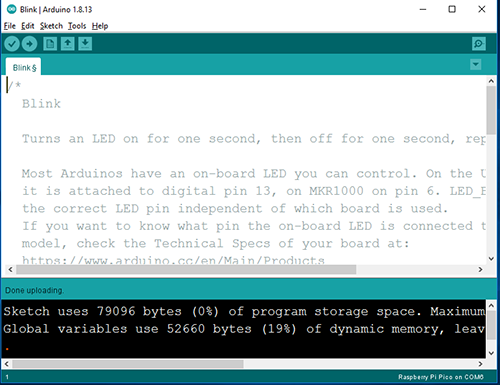Viewport: 500px width, 385px height.
Task: Click the console's scroll up arrow
Action: pyautogui.click(x=491, y=305)
